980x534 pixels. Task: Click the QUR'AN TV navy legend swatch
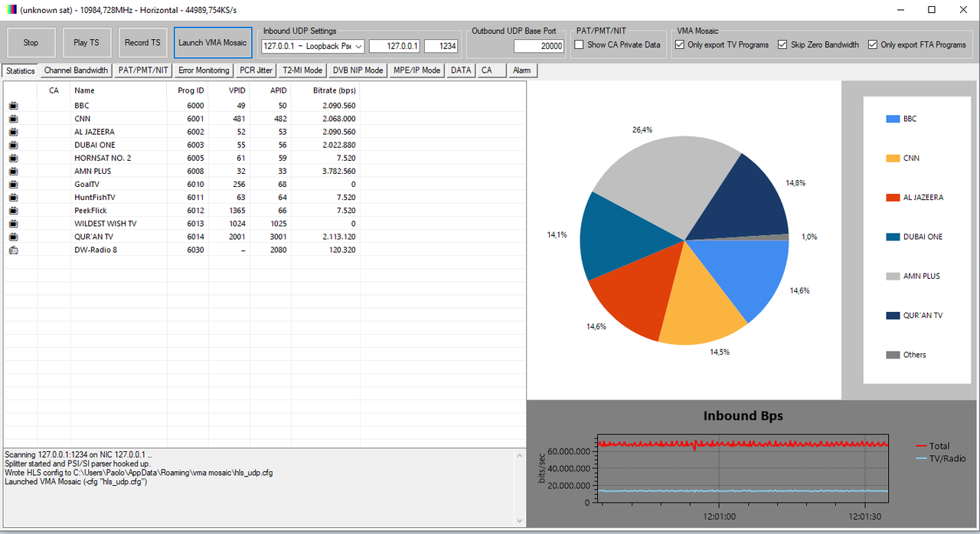pos(893,316)
